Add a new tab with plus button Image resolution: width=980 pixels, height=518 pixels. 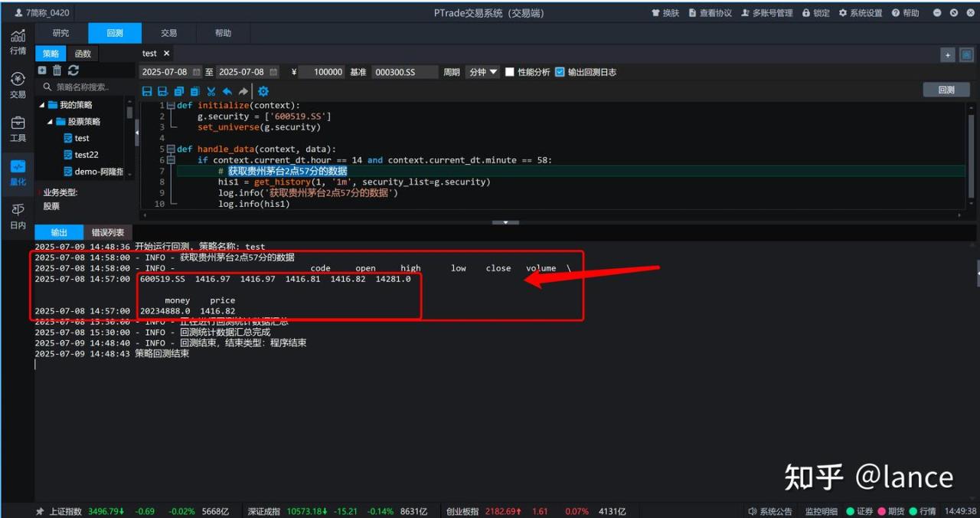948,55
